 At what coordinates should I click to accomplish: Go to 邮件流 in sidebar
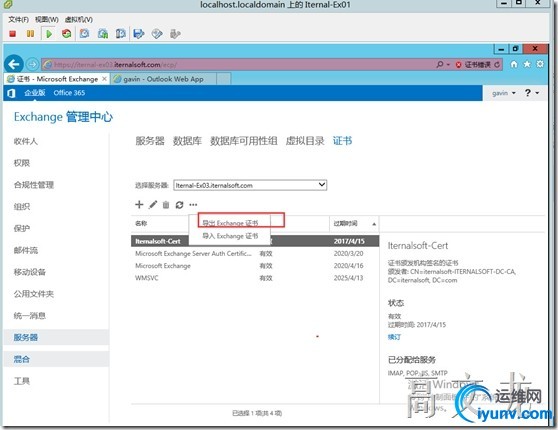(26, 250)
